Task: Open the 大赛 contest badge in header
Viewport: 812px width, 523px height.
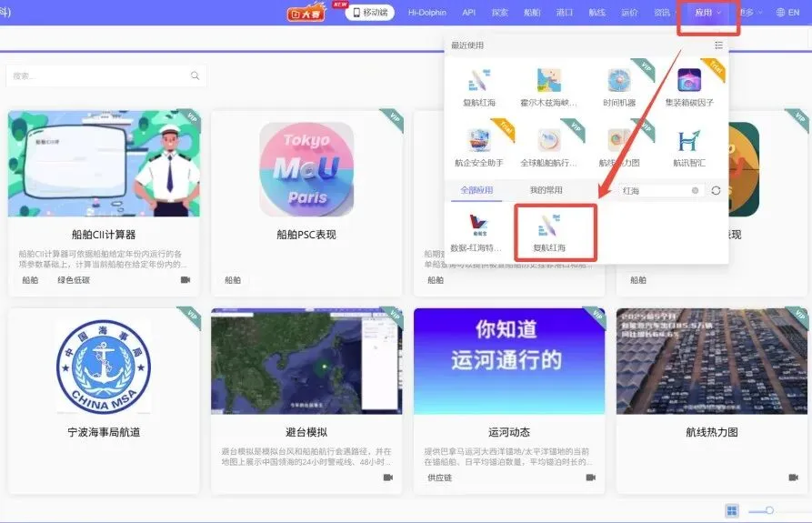Action: coord(306,13)
